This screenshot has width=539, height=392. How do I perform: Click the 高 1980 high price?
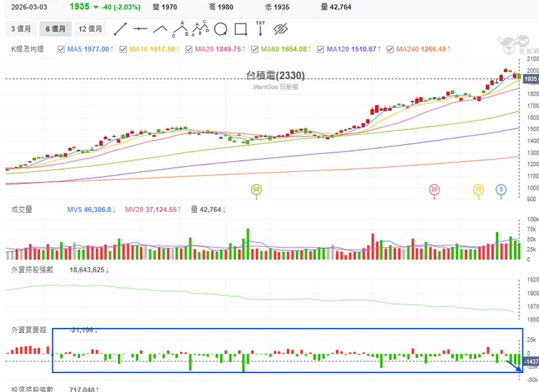[x=221, y=7]
